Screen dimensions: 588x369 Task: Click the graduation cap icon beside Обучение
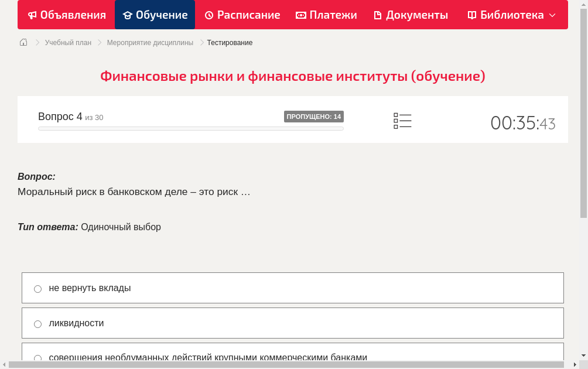click(128, 15)
